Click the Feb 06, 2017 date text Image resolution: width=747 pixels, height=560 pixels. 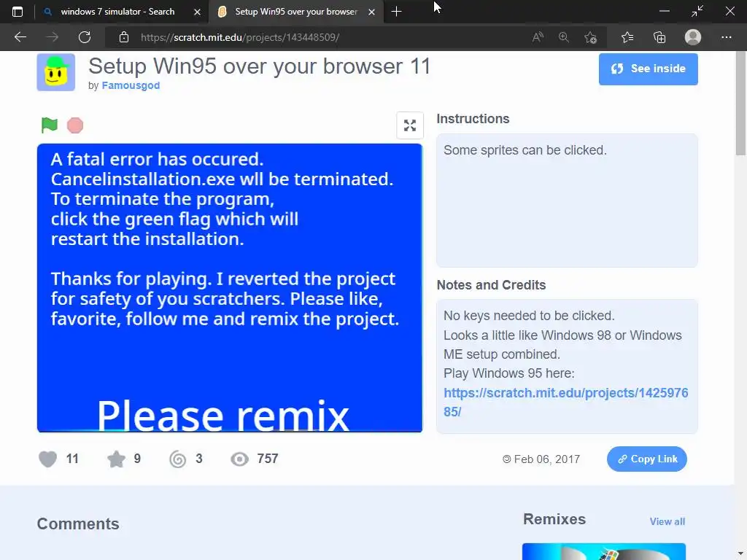point(547,459)
